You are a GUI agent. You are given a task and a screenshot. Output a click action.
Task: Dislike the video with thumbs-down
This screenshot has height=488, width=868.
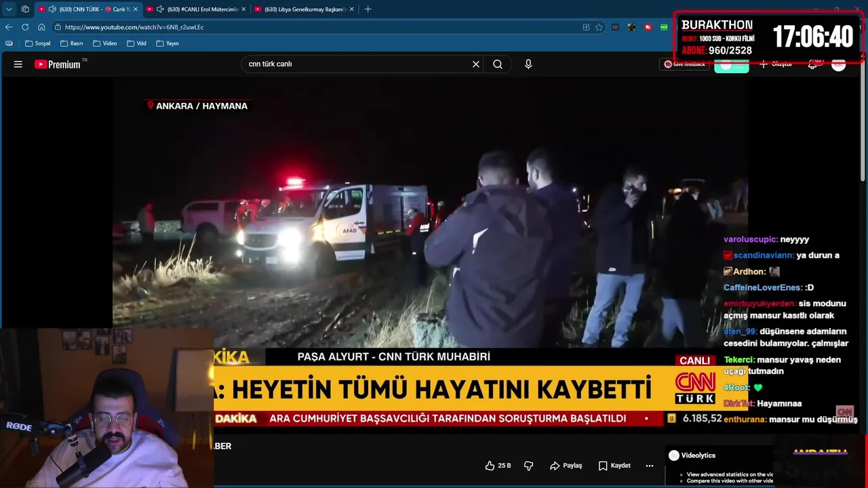coord(529,466)
